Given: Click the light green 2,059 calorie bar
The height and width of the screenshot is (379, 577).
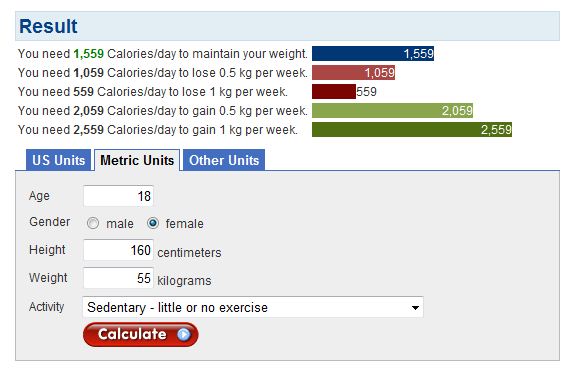Looking at the screenshot, I should point(392,111).
